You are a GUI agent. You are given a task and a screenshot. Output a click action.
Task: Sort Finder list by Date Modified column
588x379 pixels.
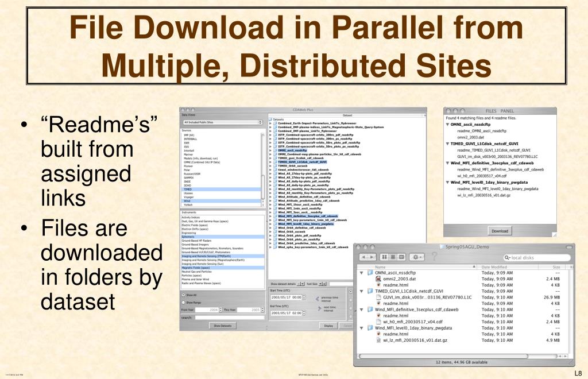coord(508,267)
